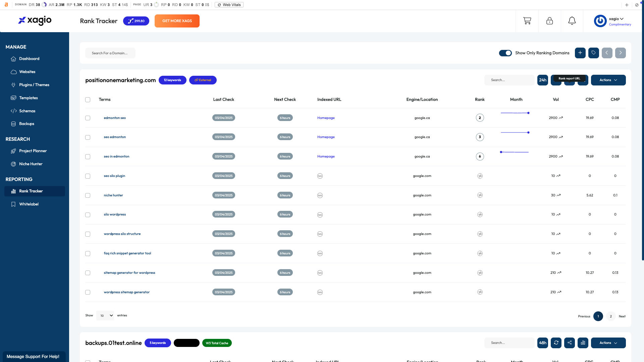Screen dimensions: 644x362
Task: Open Templates in the sidebar
Action: (28, 98)
